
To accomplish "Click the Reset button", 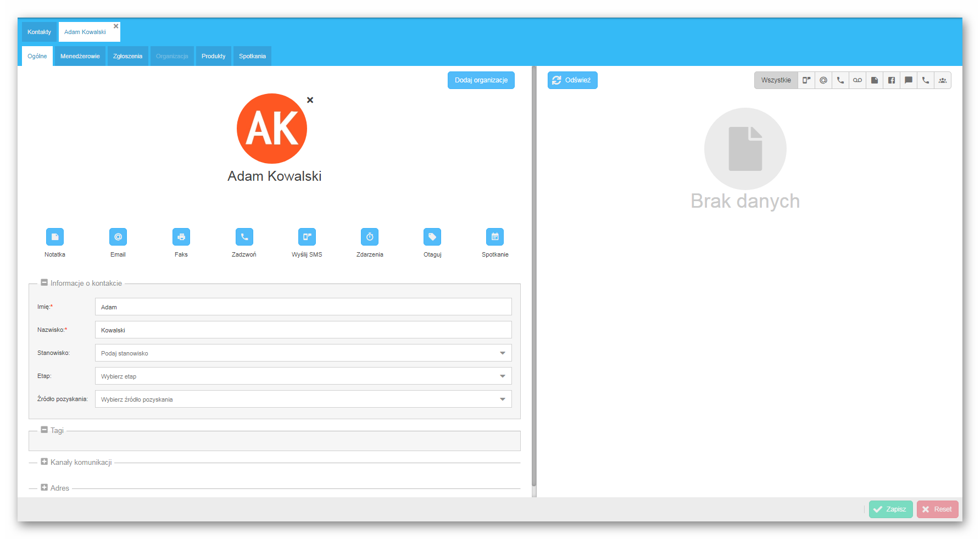I will (938, 509).
